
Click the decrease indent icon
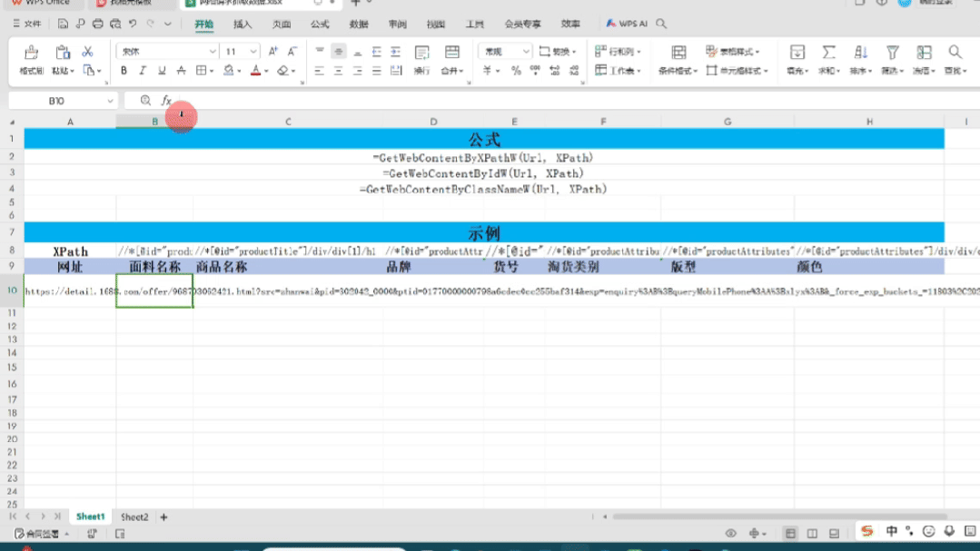pos(376,52)
